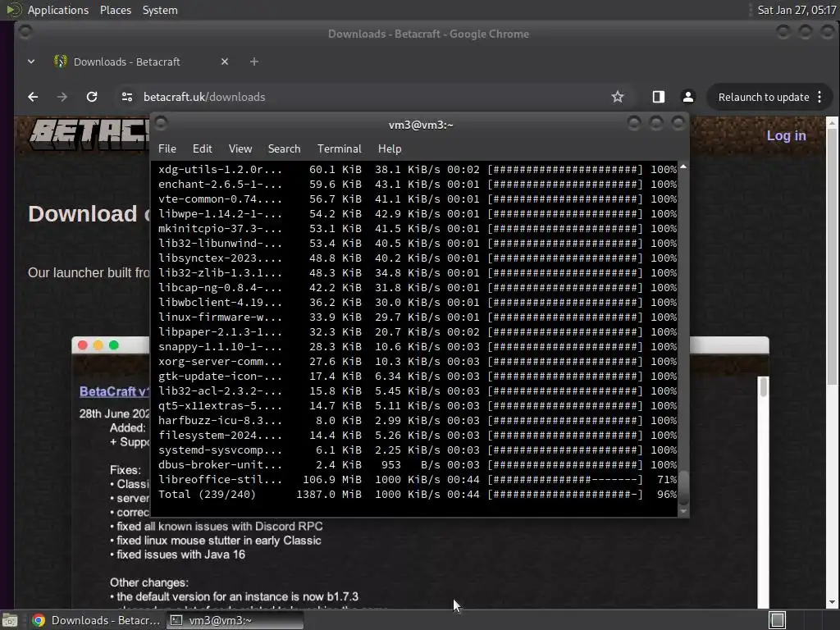Viewport: 840px width, 630px height.
Task: Click terminal scrollbar up arrow
Action: pos(683,167)
